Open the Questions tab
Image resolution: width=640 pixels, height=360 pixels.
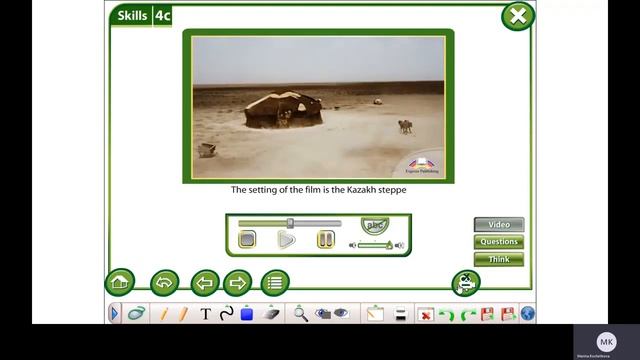coord(499,242)
